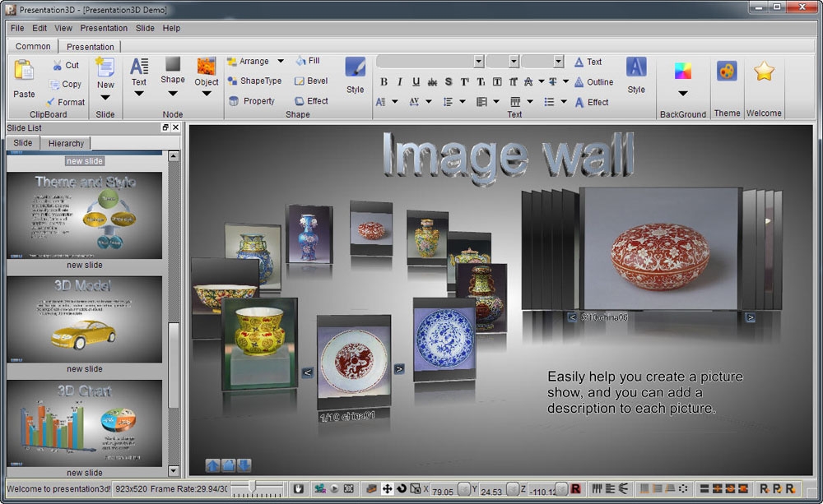This screenshot has height=504, width=823.
Task: Toggle underline text formatting
Action: (416, 81)
